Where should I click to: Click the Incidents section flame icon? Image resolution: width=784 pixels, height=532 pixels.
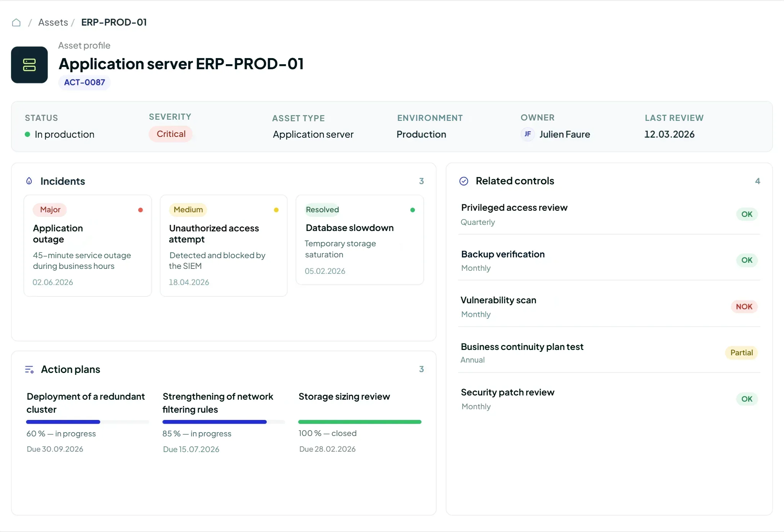click(x=29, y=181)
